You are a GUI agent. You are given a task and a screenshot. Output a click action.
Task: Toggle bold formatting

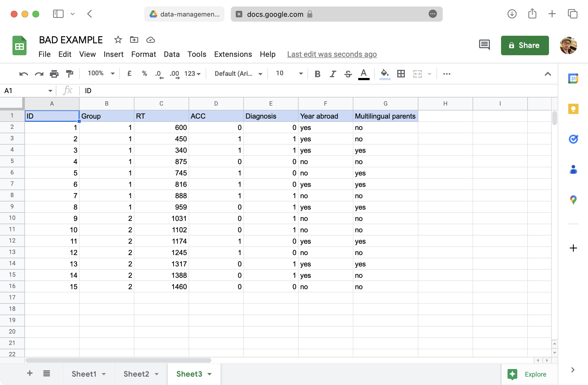(318, 74)
